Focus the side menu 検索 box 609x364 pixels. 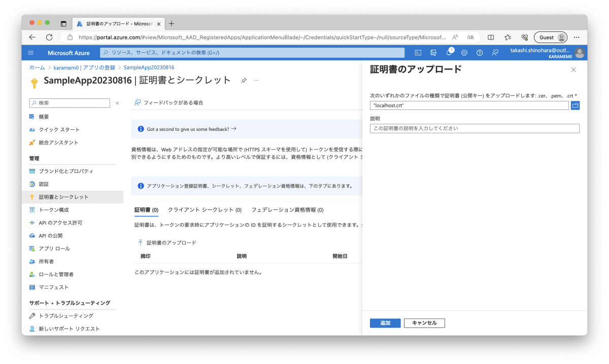tap(70, 103)
